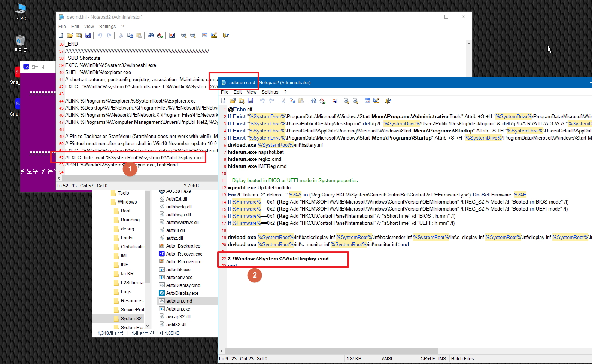Click horizontal scrollbar thumb in autorun.cmd window
592x364 pixels.
coord(331,351)
